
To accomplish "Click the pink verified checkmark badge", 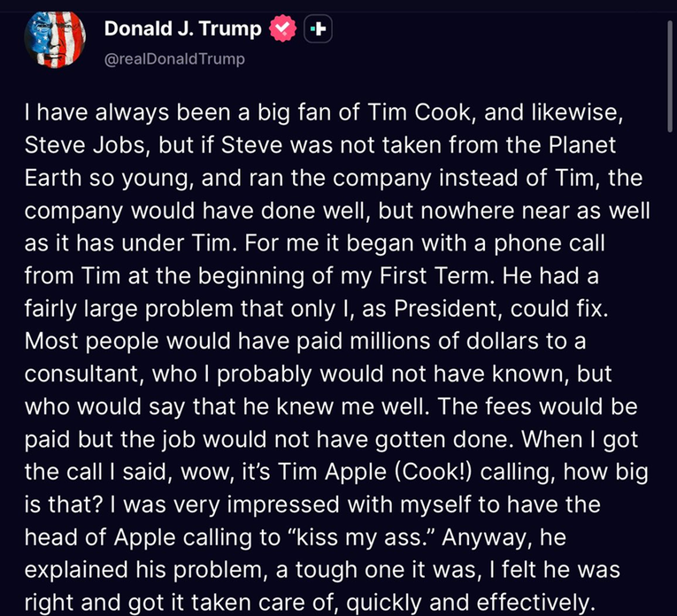I will 282,28.
